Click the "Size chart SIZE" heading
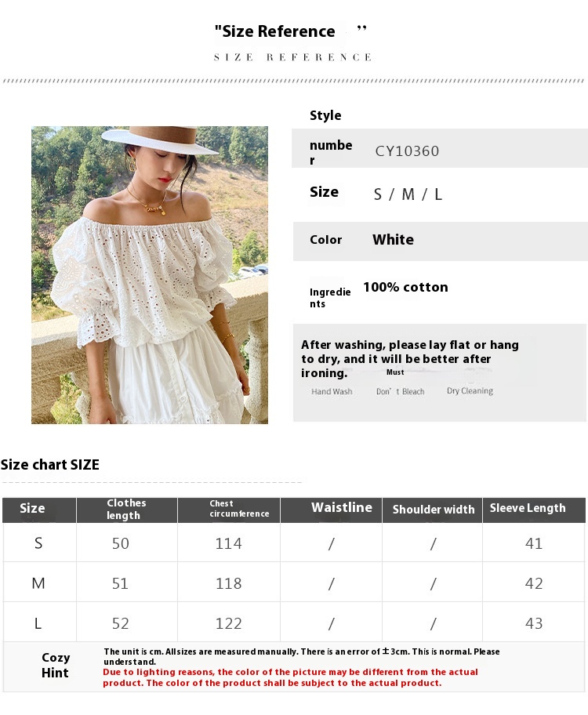Viewport: 588px width, 715px height. coord(50,465)
